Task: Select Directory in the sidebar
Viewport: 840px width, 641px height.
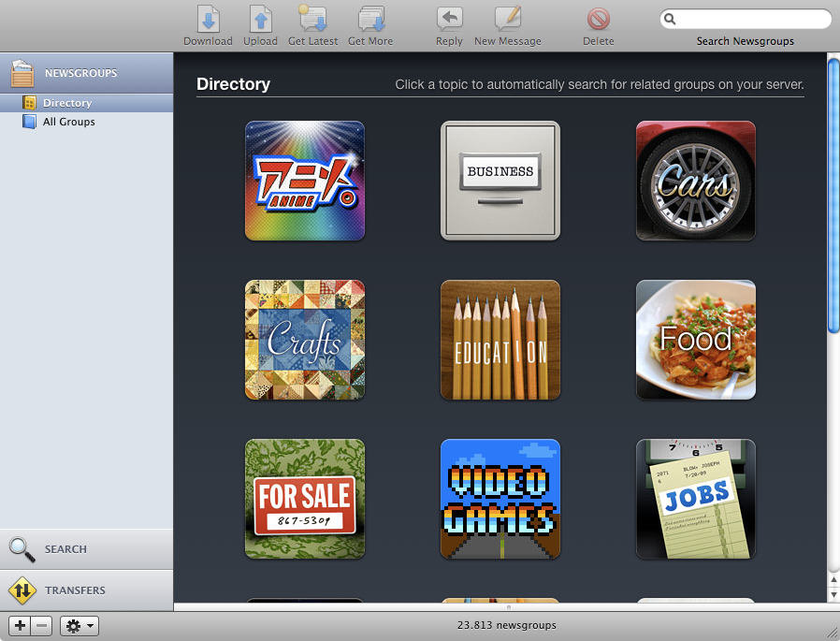Action: [67, 103]
